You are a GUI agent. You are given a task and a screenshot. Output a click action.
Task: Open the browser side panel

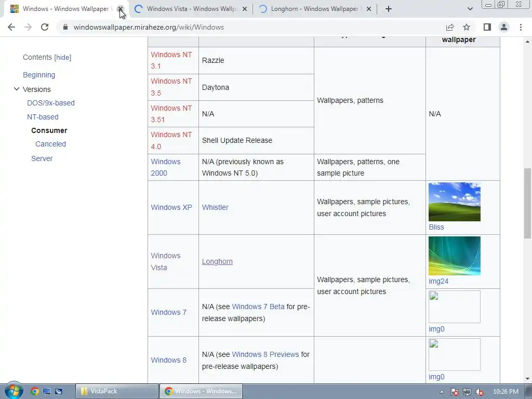[487, 27]
